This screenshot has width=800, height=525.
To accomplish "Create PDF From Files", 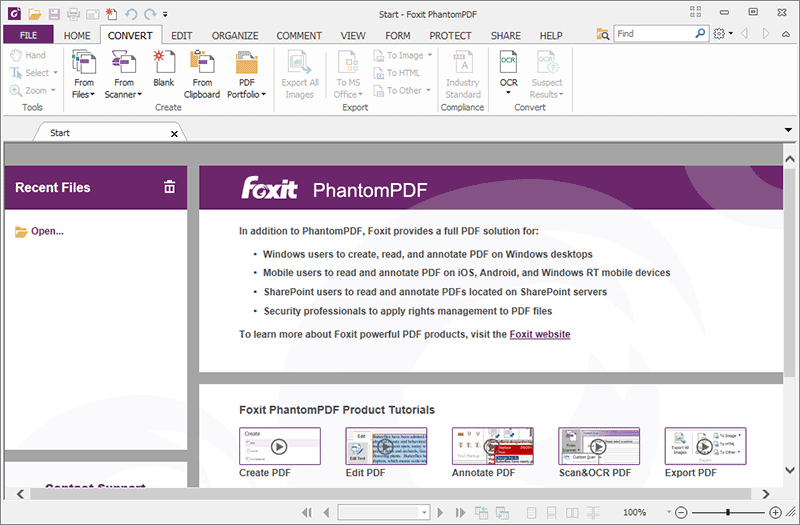I will pyautogui.click(x=84, y=74).
